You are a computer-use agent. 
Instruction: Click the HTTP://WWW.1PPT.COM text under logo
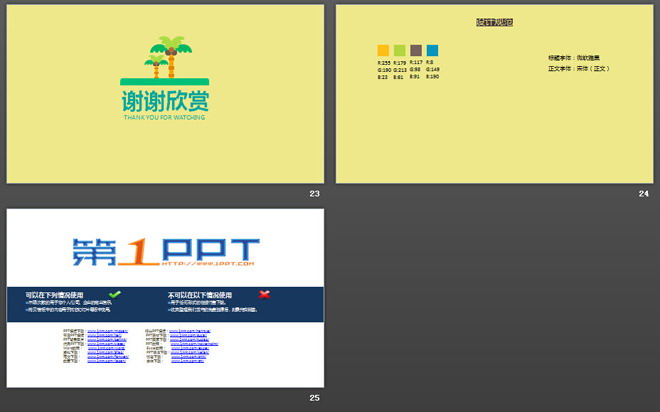pos(208,263)
